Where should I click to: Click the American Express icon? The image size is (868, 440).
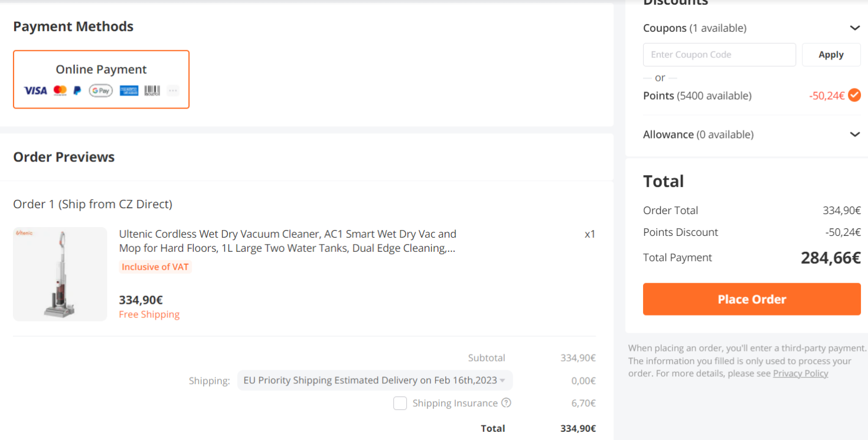(x=129, y=90)
